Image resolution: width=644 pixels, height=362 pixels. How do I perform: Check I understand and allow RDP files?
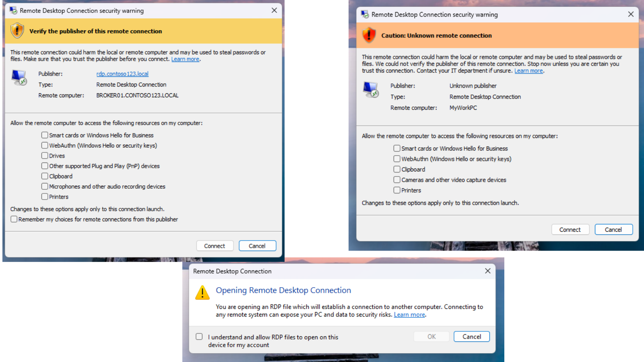click(199, 337)
